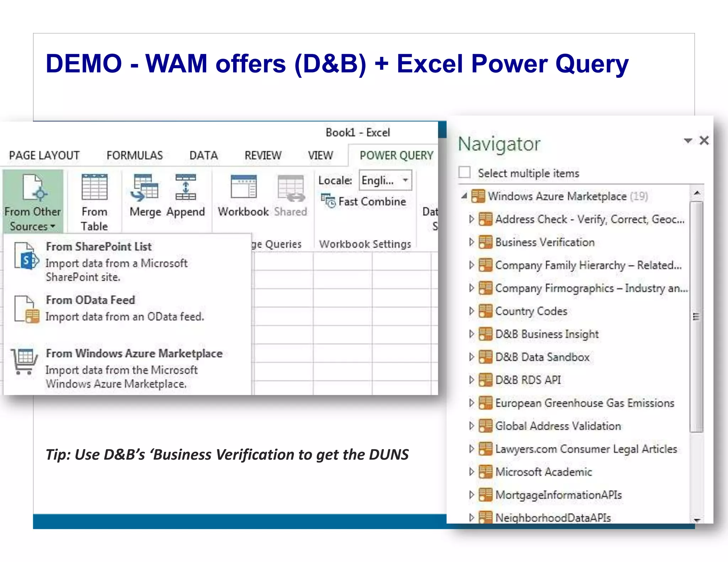
Task: Expand the NeighborhoodDataAPIs node
Action: coord(471,518)
